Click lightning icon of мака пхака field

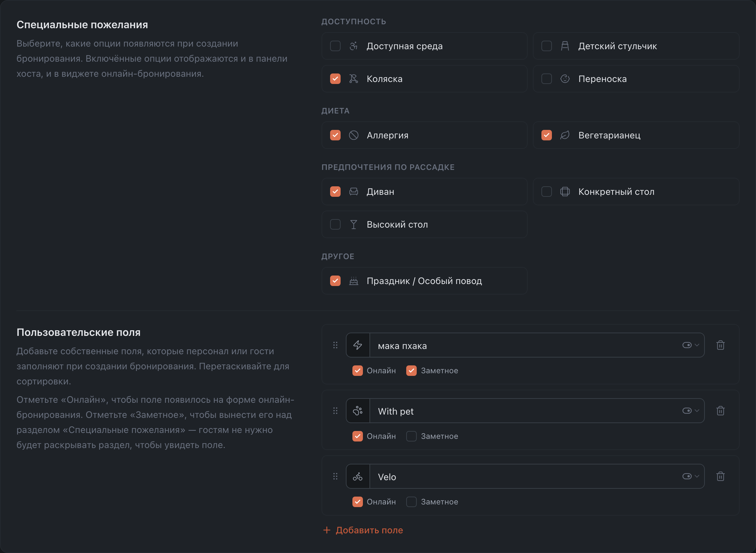(x=358, y=345)
